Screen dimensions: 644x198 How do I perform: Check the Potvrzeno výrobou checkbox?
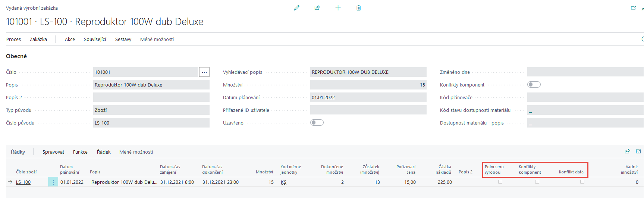point(500,182)
